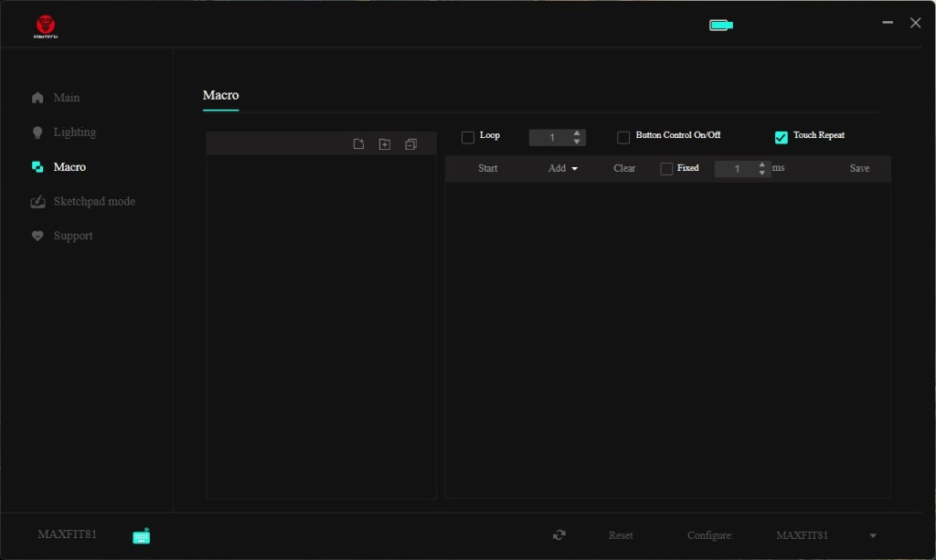This screenshot has width=936, height=560.
Task: Click the new macro file icon
Action: 359,144
